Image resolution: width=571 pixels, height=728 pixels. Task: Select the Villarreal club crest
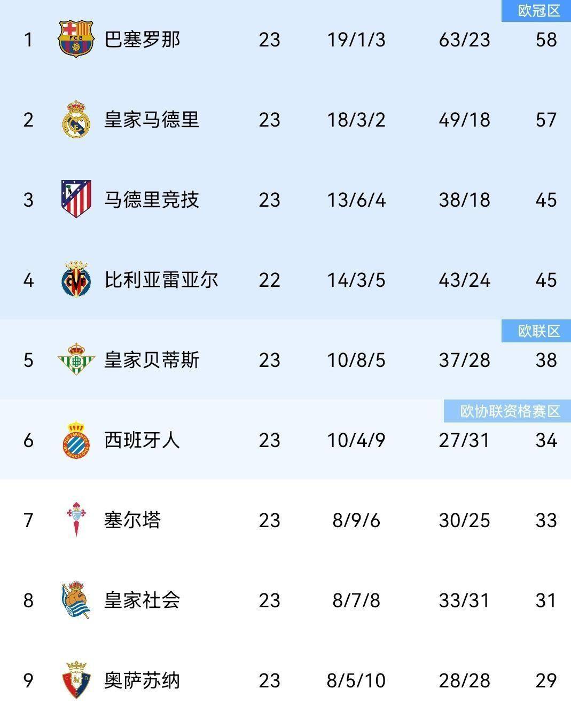click(76, 279)
